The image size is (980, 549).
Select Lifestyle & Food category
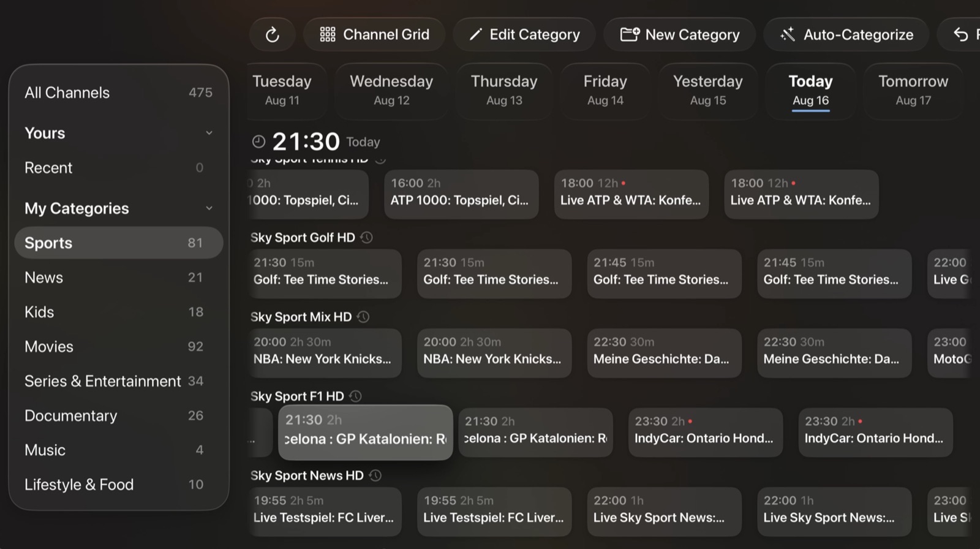click(119, 485)
